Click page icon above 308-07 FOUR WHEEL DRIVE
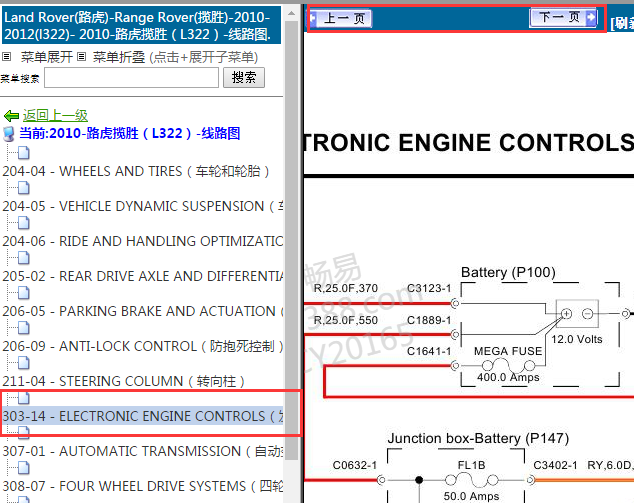 pyautogui.click(x=23, y=468)
